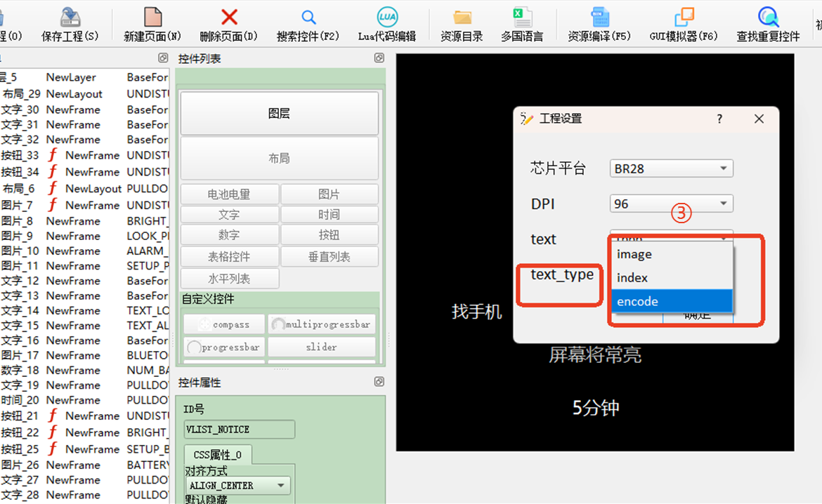Open the resource directory (资源目录) folder

coord(462,18)
